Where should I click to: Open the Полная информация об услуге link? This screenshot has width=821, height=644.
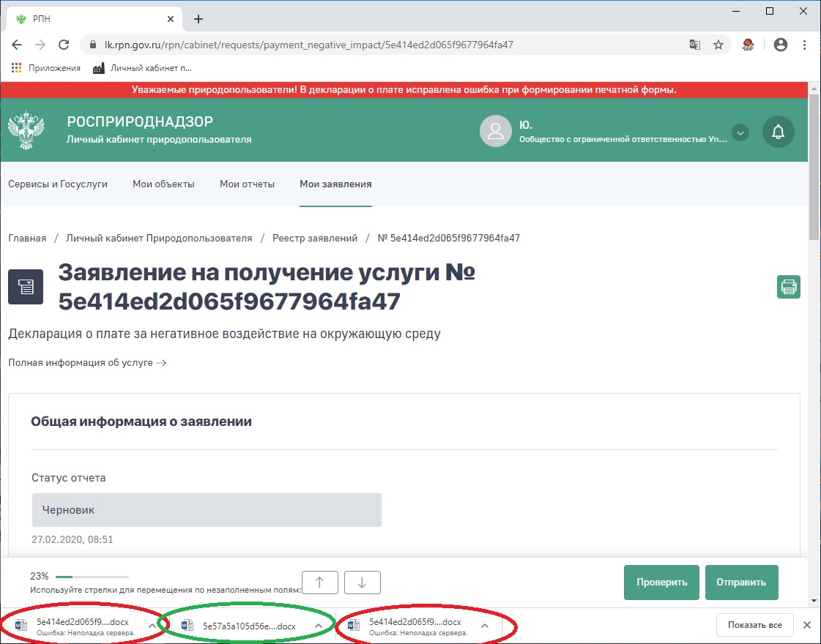point(87,362)
